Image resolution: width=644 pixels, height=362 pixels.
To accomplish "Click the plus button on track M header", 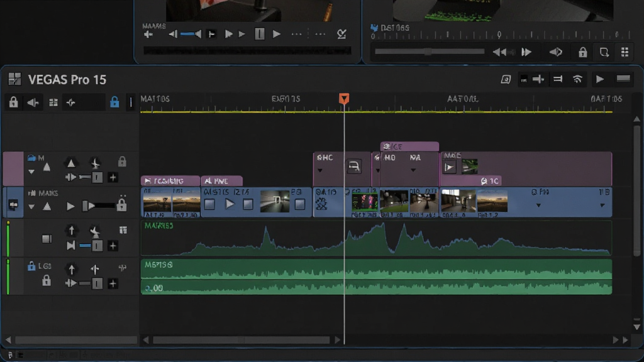I will pyautogui.click(x=113, y=177).
